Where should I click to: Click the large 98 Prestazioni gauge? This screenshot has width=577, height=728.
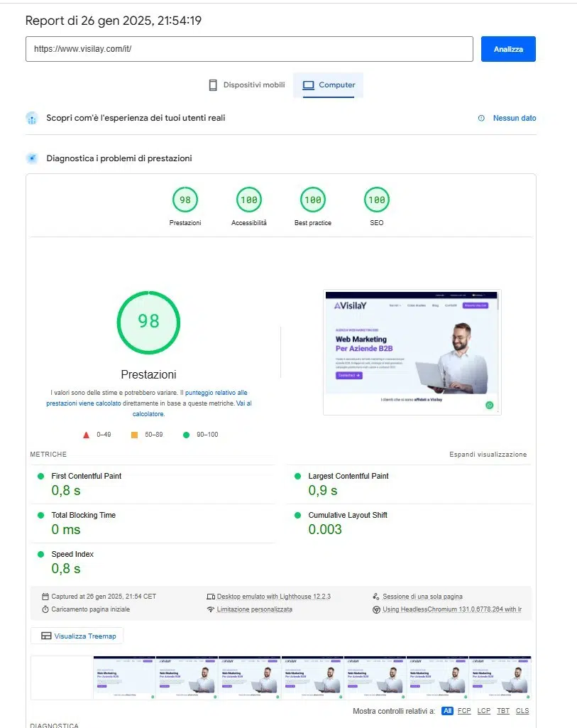pos(148,322)
